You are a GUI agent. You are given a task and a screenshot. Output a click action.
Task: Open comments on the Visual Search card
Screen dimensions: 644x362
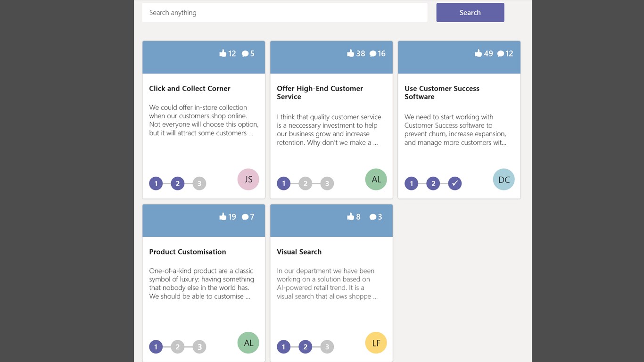373,217
